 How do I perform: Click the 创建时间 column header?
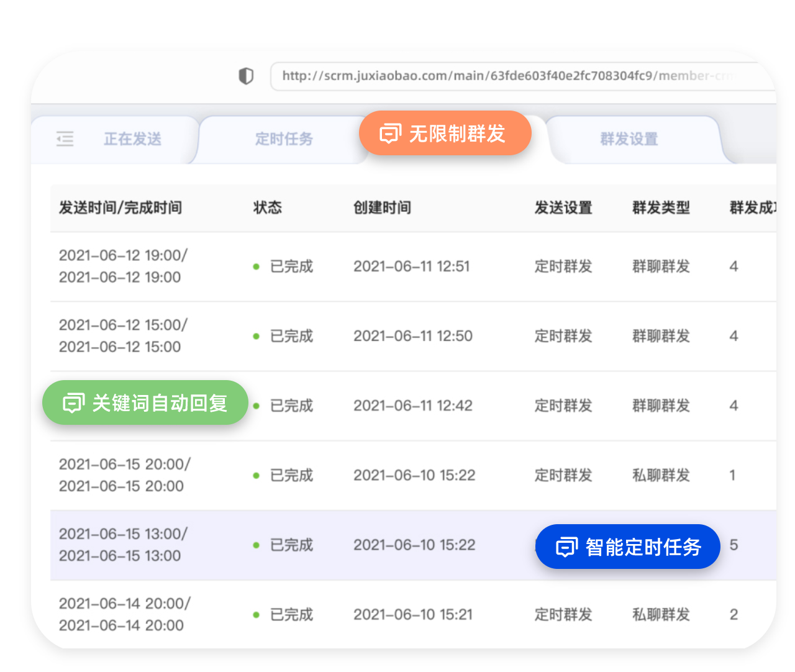pos(382,207)
